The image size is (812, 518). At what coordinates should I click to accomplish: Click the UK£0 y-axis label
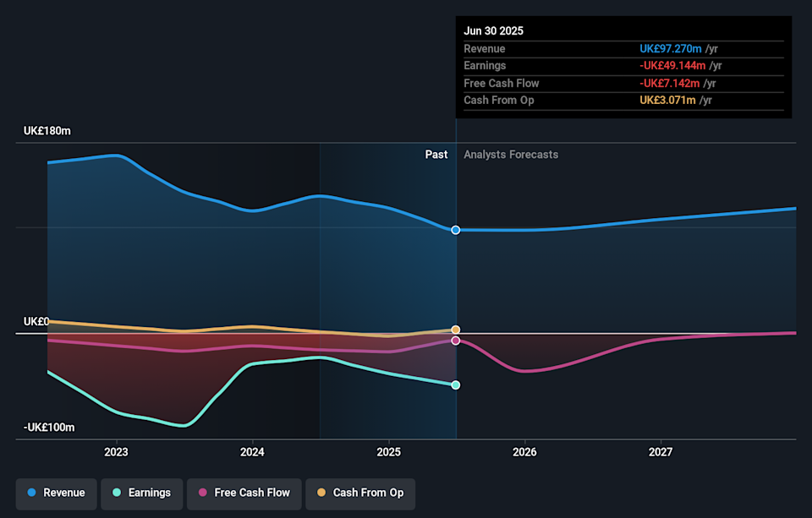click(36, 321)
